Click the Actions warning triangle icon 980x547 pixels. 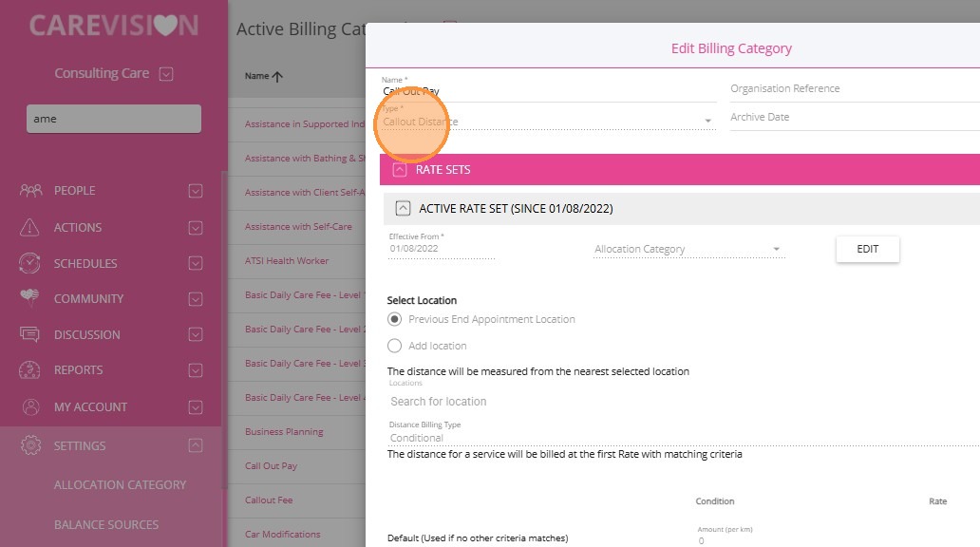click(30, 228)
